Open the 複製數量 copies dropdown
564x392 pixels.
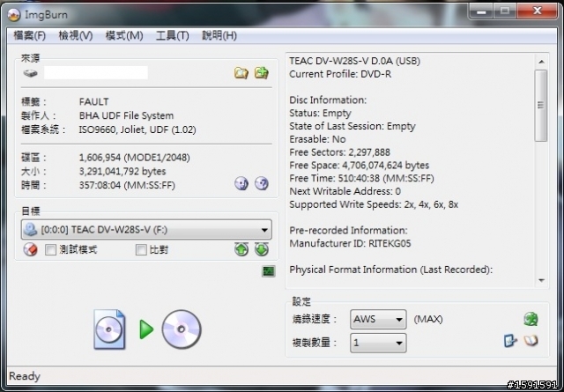[x=378, y=343]
